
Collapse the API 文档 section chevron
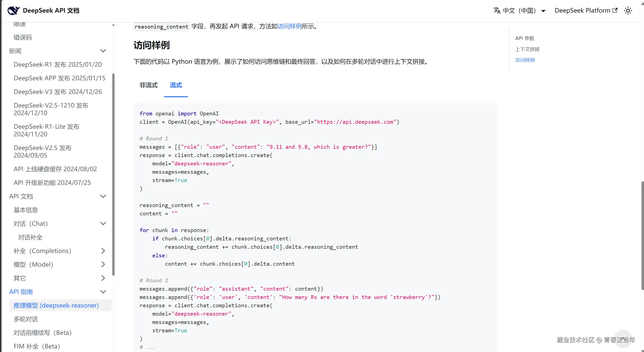103,196
